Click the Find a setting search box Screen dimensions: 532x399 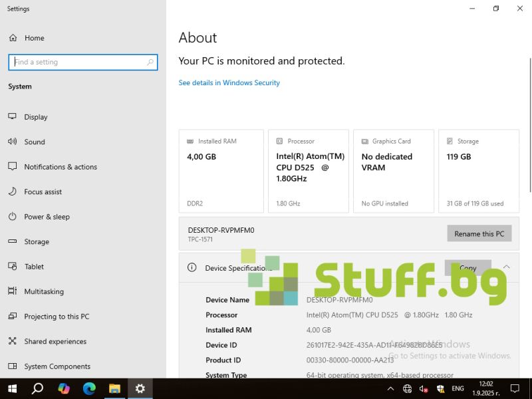tap(80, 62)
